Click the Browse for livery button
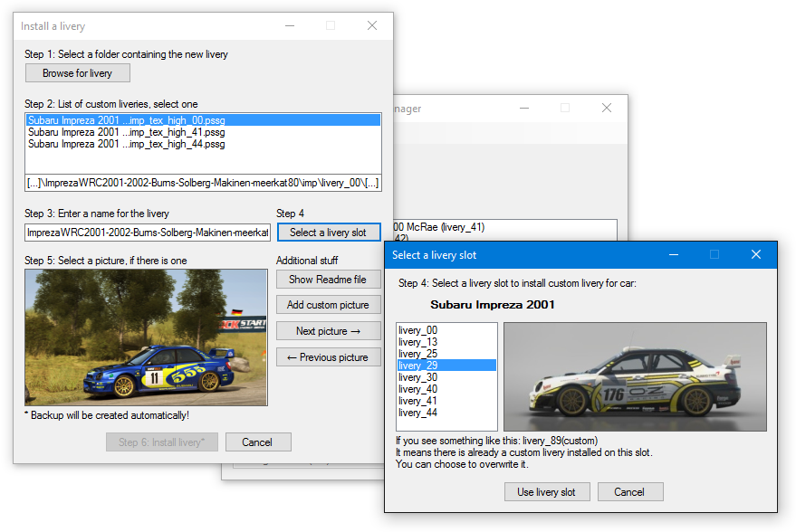 pos(78,73)
